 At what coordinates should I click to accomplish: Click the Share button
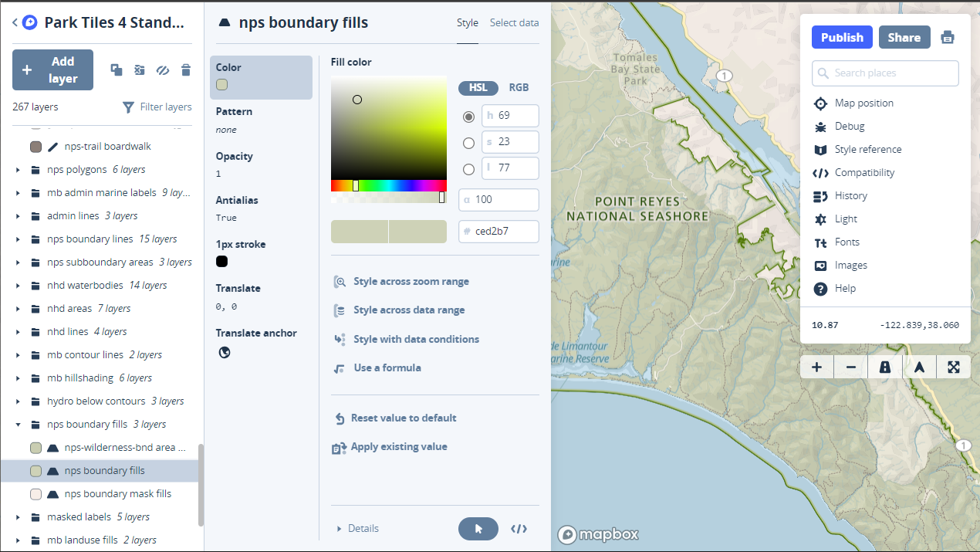904,37
